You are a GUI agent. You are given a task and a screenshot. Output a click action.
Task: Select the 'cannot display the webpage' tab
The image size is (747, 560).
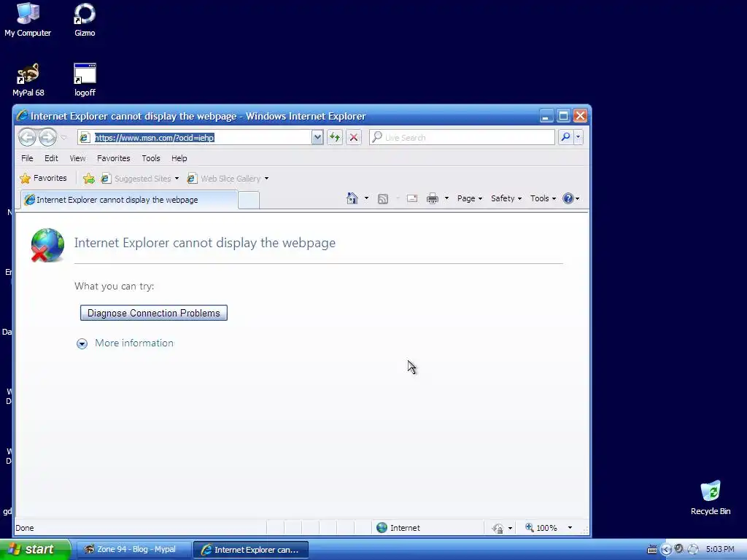coord(129,200)
